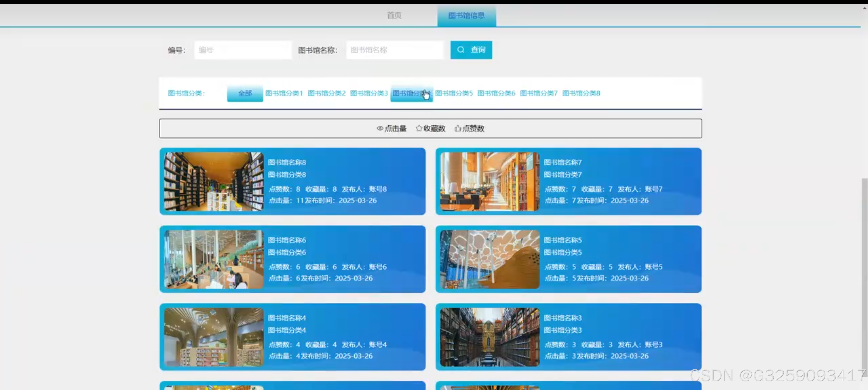Image resolution: width=868 pixels, height=390 pixels.
Task: Click the 图书馆名称6 library thumbnail
Action: pyautogui.click(x=212, y=259)
